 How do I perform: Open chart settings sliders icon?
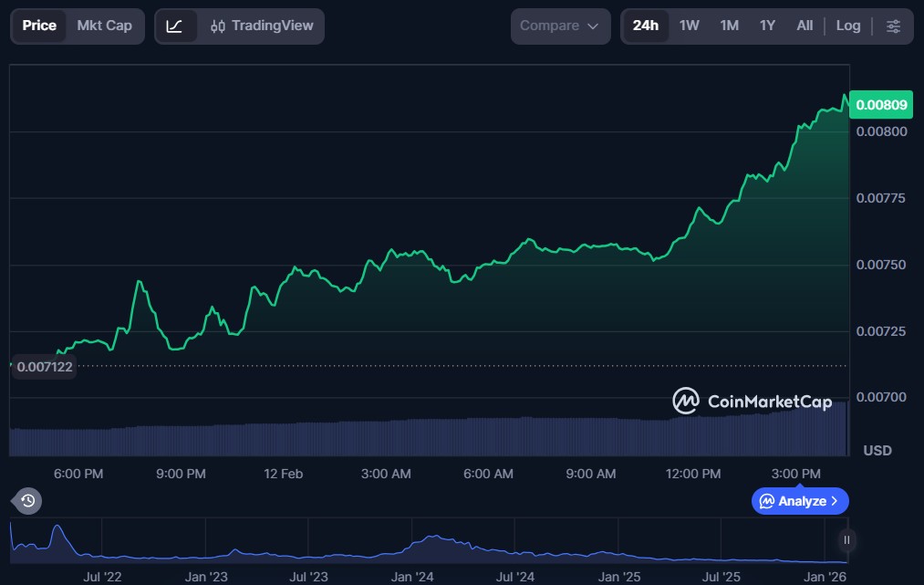tap(893, 26)
